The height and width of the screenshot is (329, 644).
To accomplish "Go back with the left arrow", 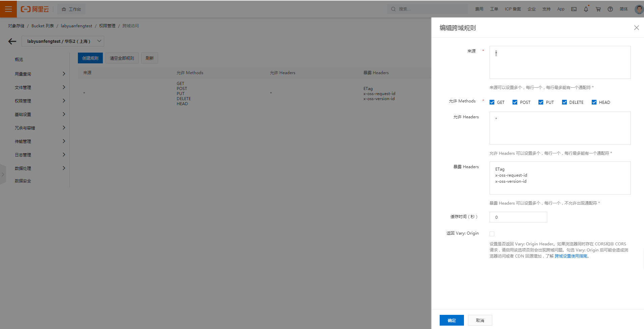I will (x=12, y=41).
